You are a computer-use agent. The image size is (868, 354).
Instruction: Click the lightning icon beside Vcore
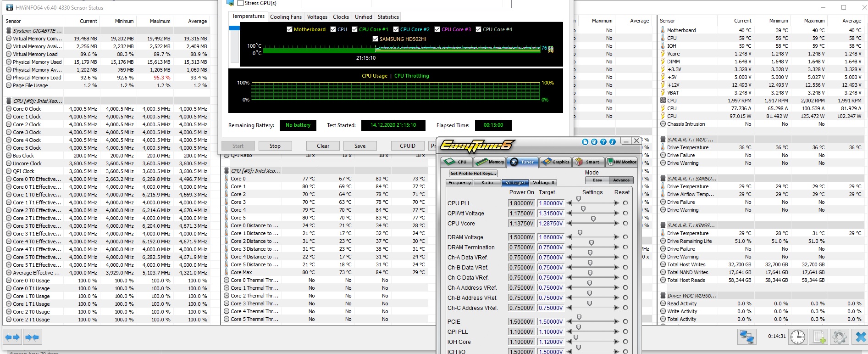[x=663, y=54]
